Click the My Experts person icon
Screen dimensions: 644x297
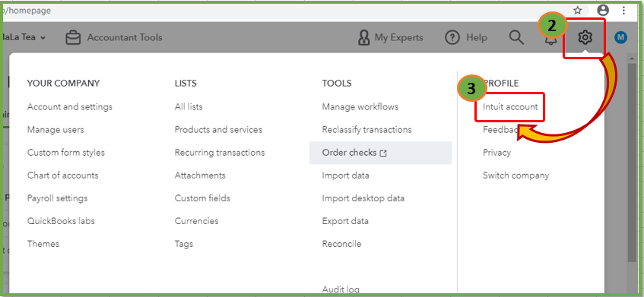364,37
